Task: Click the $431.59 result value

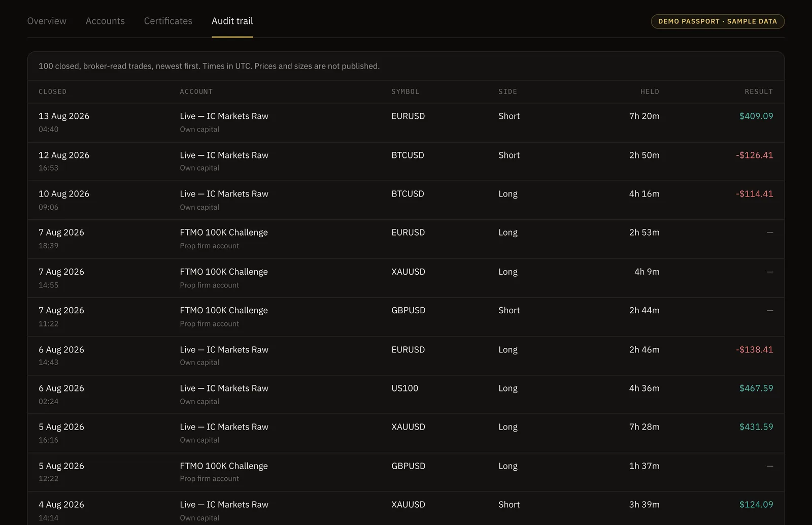Action: click(x=756, y=427)
